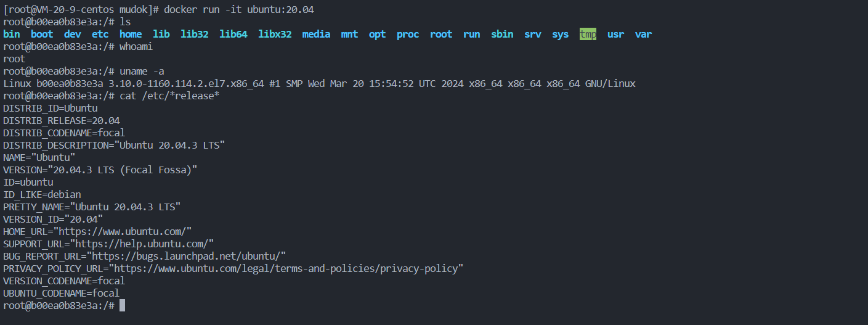
Task: Click the usr directory name
Action: click(615, 35)
